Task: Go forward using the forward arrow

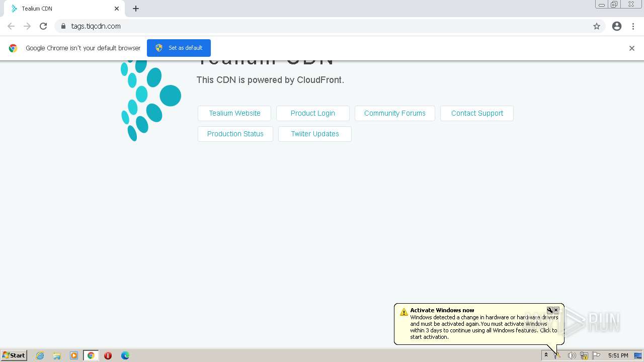Action: point(27,26)
